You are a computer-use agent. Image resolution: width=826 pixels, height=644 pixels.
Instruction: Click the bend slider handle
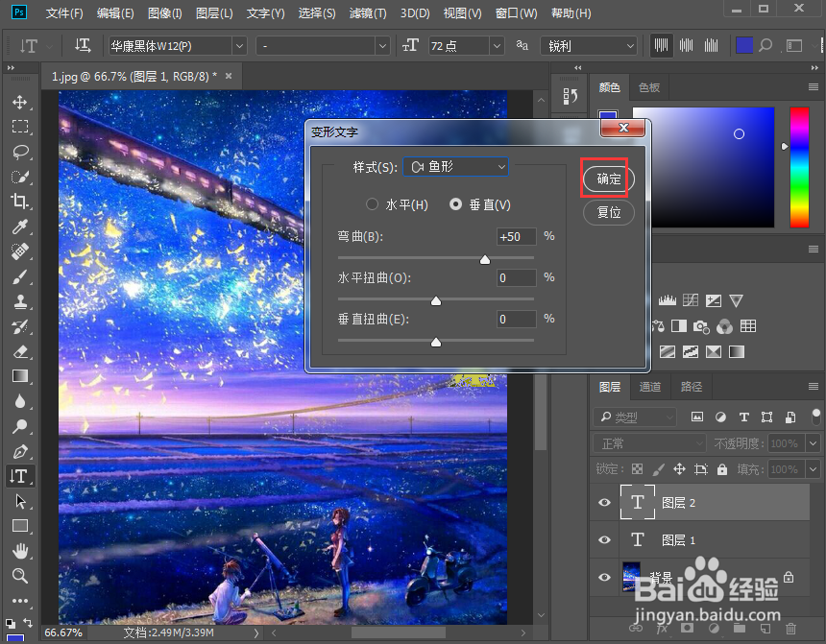485,259
